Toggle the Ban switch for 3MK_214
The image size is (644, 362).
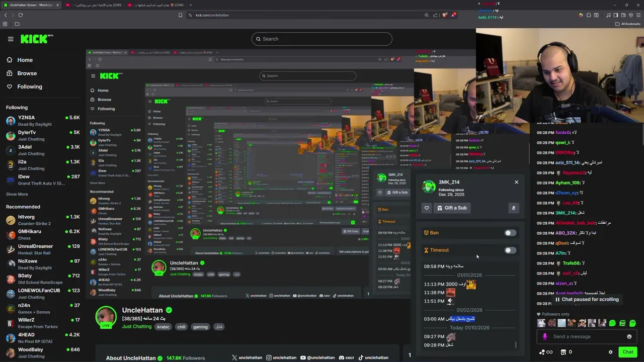[x=510, y=233]
